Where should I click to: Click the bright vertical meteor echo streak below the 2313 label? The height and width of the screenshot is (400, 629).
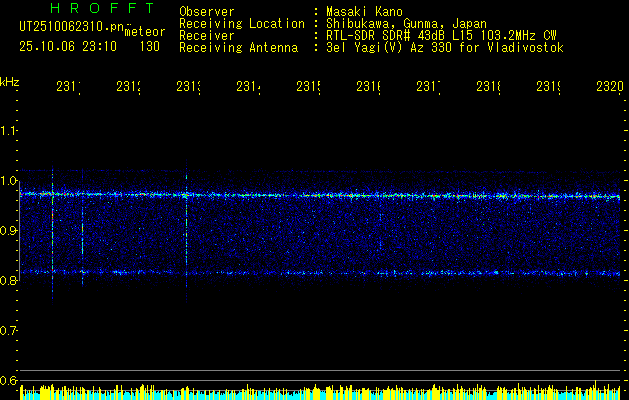click(187, 231)
